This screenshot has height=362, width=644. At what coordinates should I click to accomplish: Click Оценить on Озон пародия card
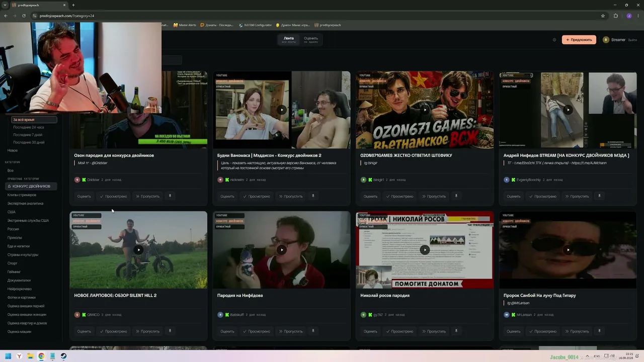point(84,196)
